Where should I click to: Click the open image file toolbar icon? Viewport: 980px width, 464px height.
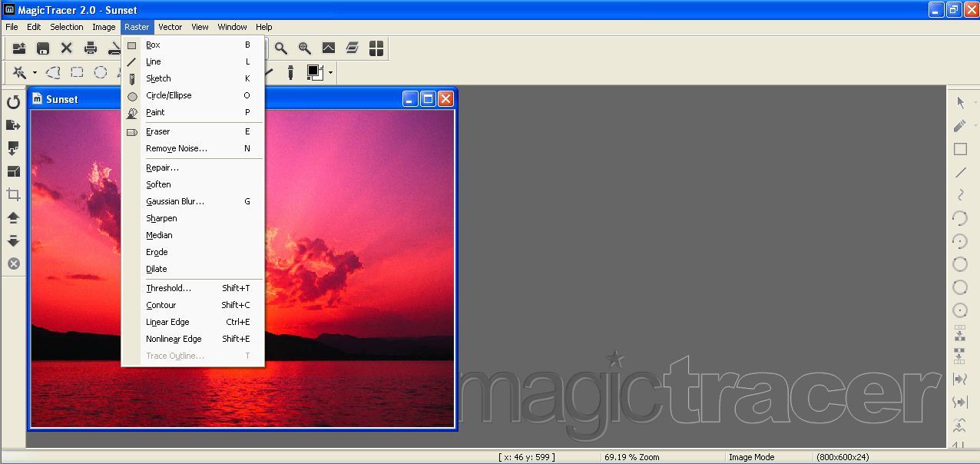(19, 48)
